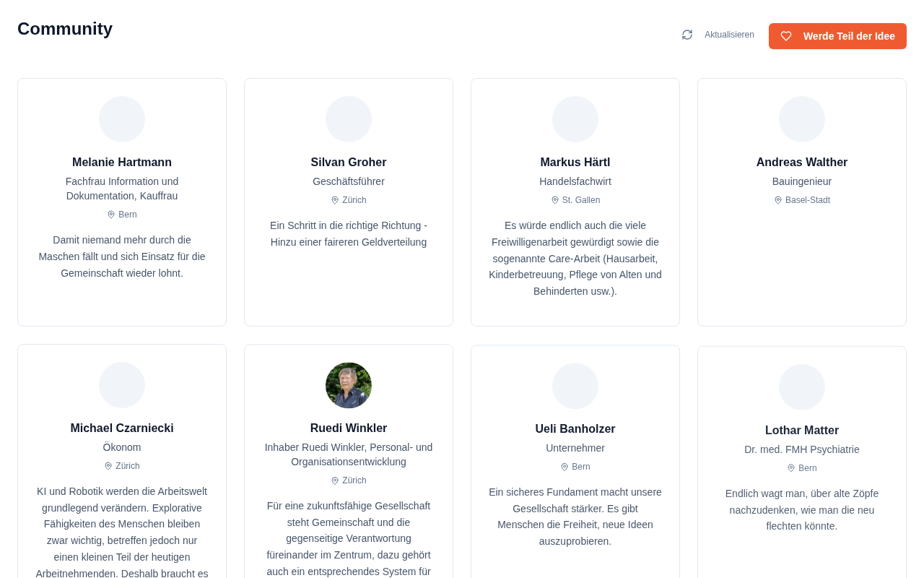Screen dimensions: 924x578
Task: Select the Markus Härtl name heading
Action: tap(575, 163)
